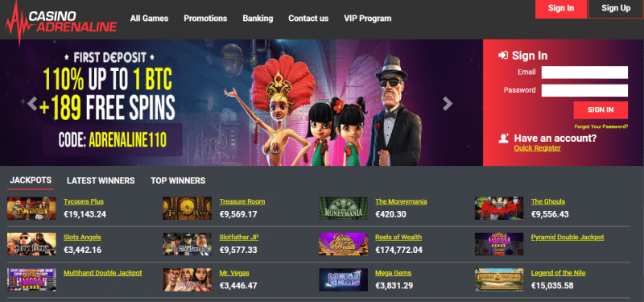Screen dimensions: 644x302
Task: Open The Ghouls game thumbnail
Action: click(499, 209)
